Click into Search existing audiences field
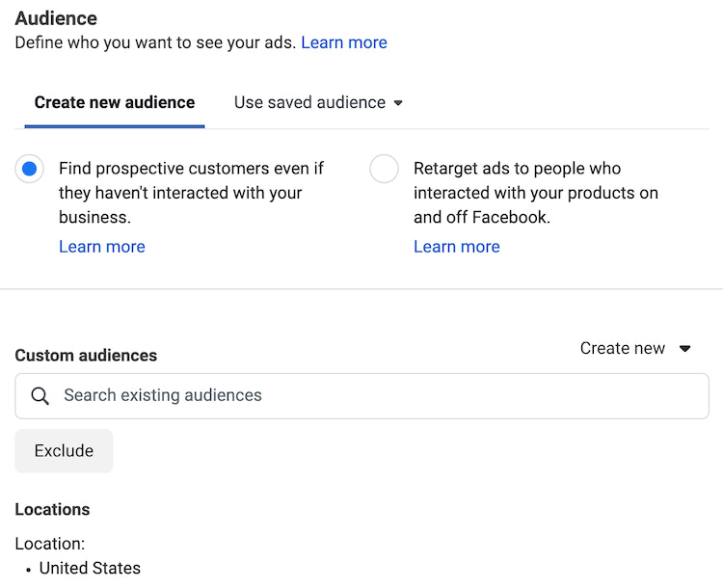 tap(376, 396)
